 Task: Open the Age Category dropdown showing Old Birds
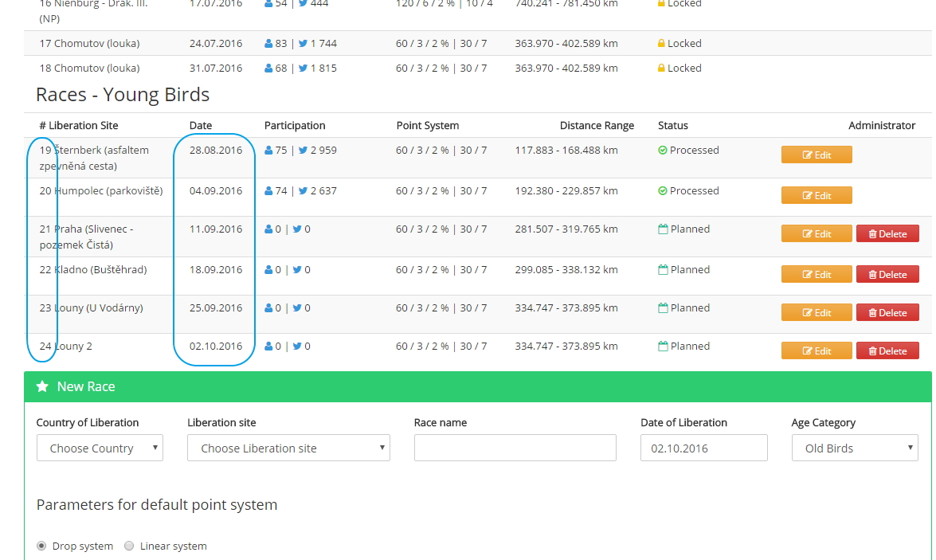(x=856, y=448)
